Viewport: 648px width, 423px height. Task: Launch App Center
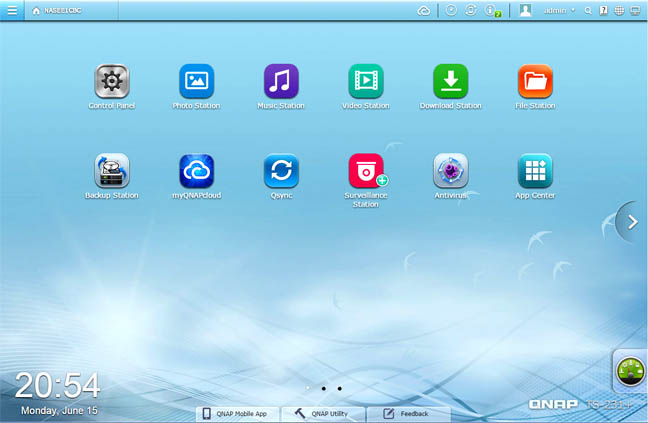[x=535, y=171]
